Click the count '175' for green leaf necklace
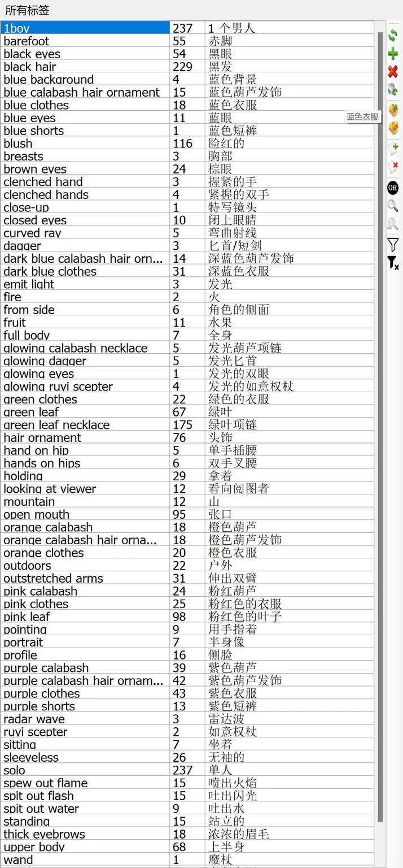This screenshot has width=403, height=868. tap(183, 424)
